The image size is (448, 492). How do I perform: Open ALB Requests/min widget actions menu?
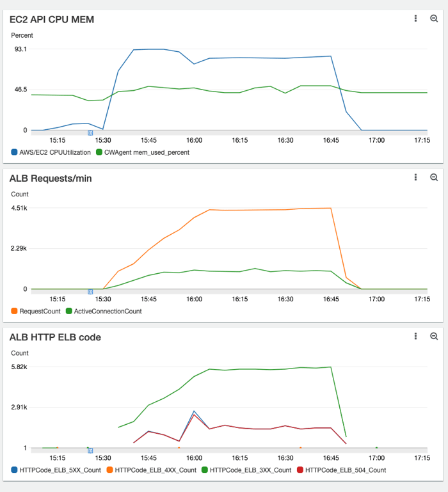[416, 178]
